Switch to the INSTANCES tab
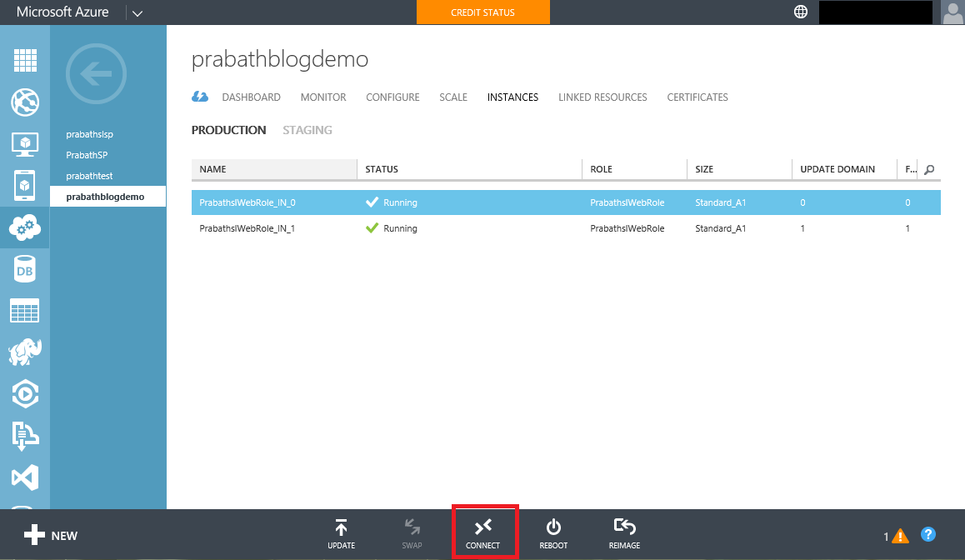Image resolution: width=965 pixels, height=560 pixels. point(512,97)
